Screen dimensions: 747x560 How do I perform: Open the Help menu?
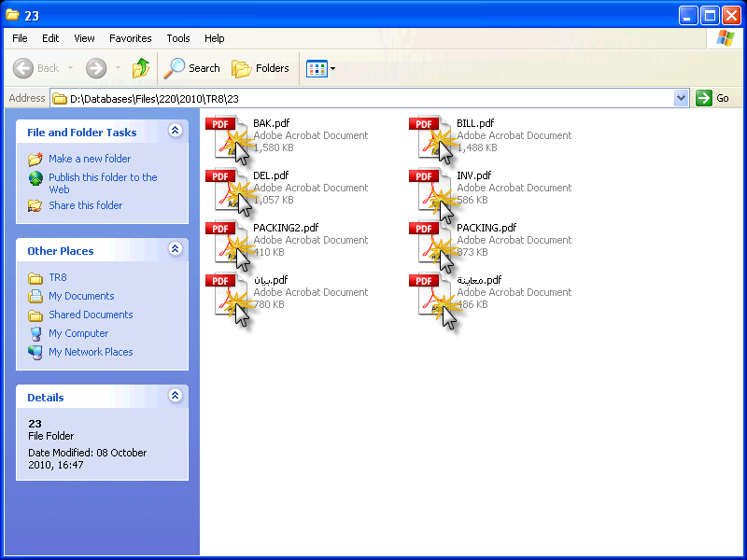(x=215, y=38)
